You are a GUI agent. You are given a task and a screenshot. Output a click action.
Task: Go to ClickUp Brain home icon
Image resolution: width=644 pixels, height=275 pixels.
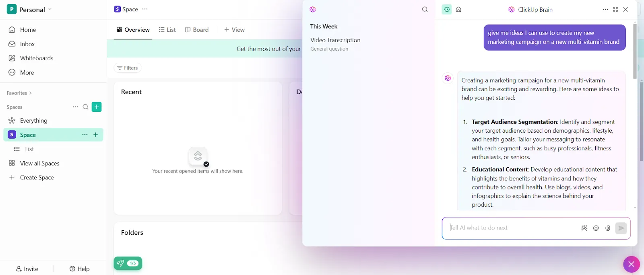pos(458,9)
